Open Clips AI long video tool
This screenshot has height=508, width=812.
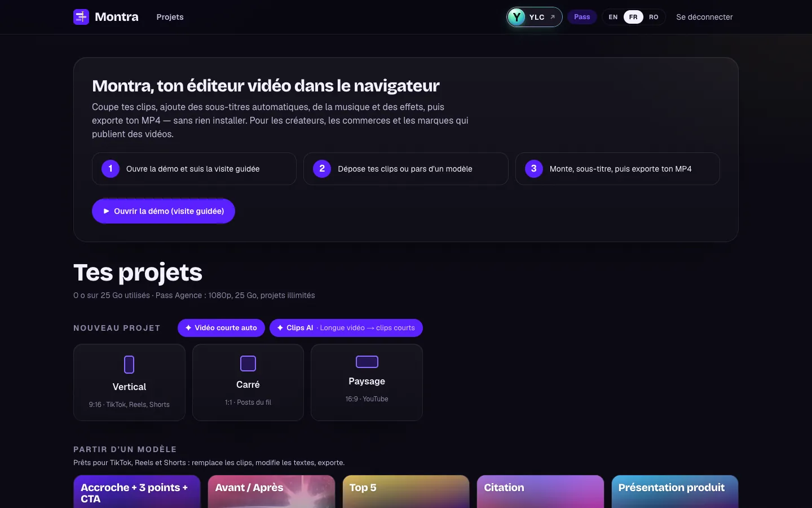[346, 328]
